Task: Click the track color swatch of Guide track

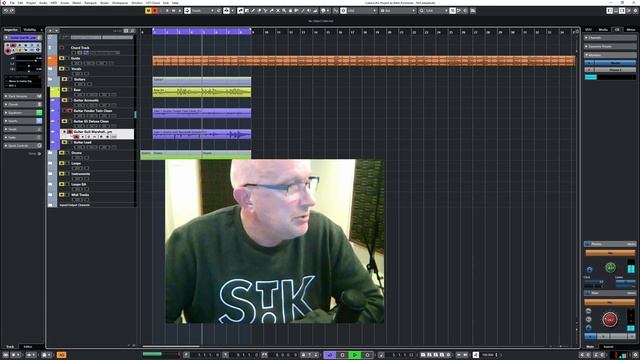Action: 53,61
